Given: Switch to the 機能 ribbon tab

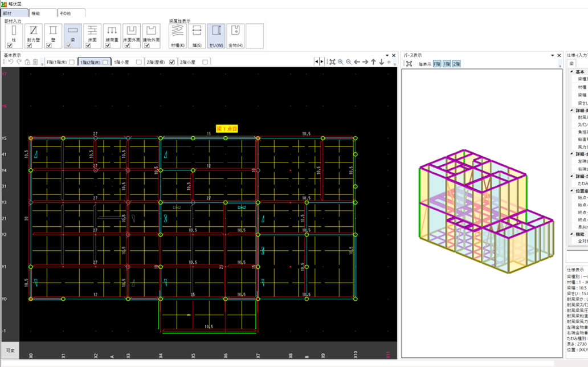Looking at the screenshot, I should 37,13.
